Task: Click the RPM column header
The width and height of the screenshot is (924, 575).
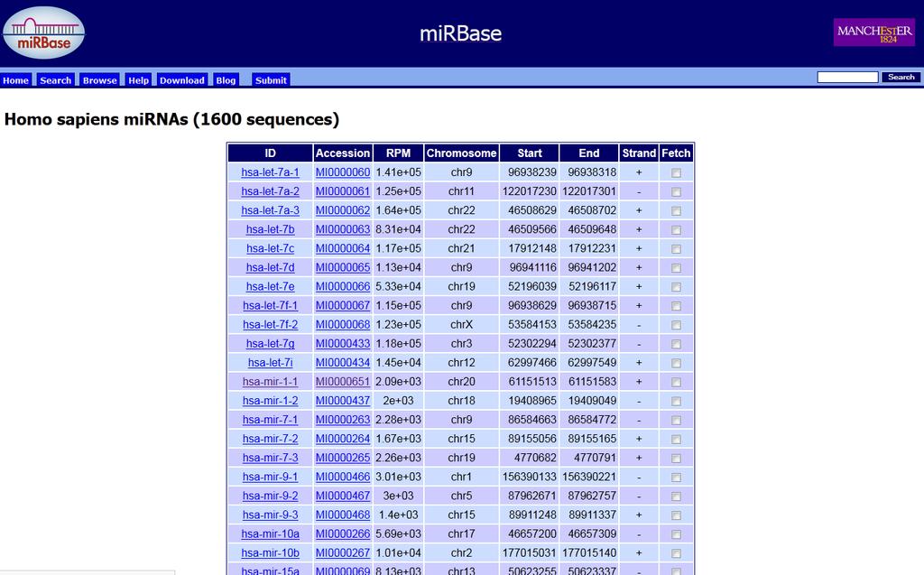Action: pos(398,153)
